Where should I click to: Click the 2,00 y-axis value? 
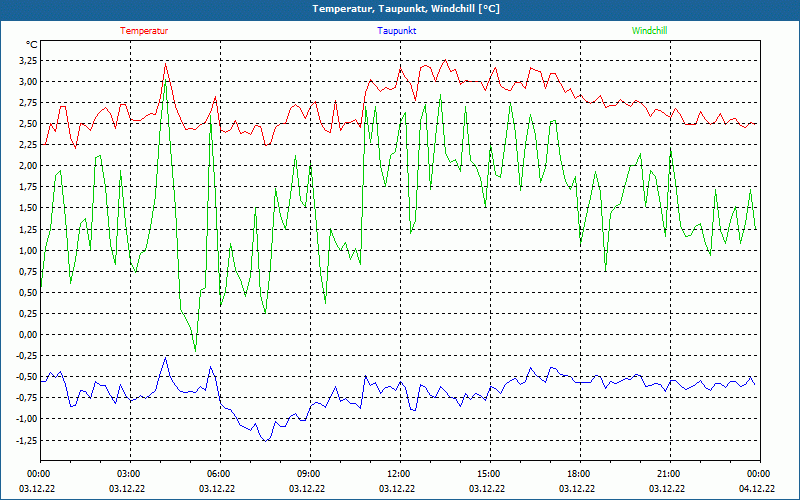pyautogui.click(x=29, y=166)
